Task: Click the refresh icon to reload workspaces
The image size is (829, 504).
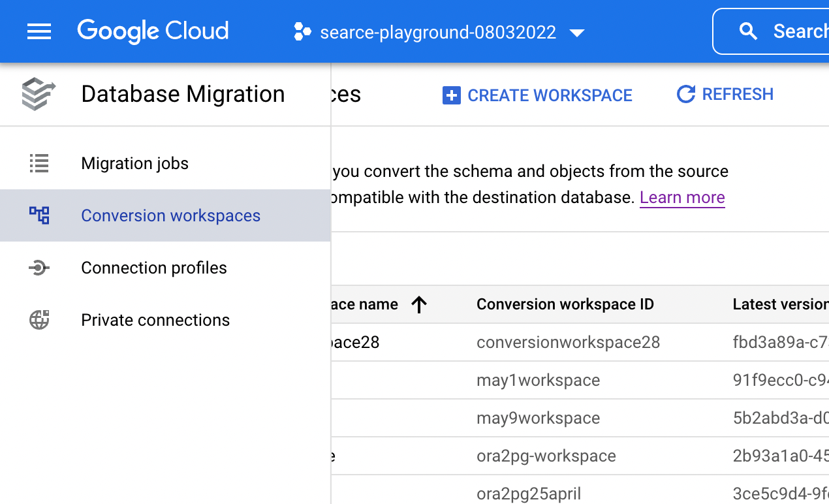Action: pyautogui.click(x=685, y=95)
